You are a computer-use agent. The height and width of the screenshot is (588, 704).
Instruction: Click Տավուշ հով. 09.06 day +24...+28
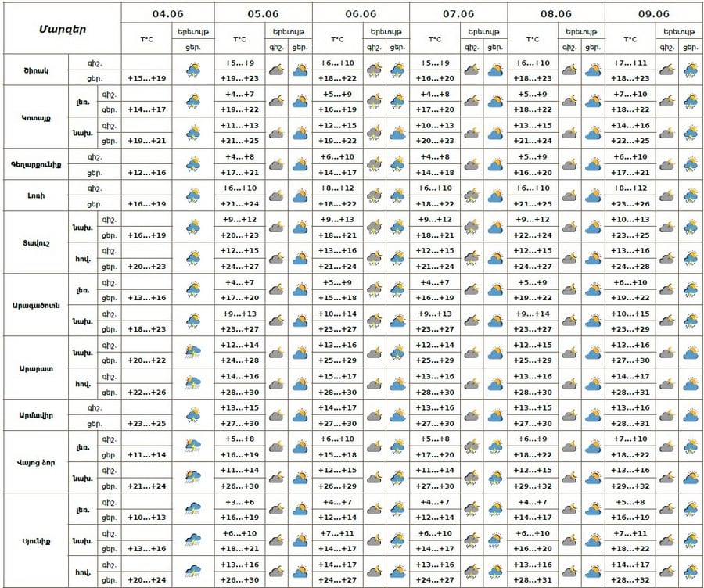pyautogui.click(x=630, y=266)
